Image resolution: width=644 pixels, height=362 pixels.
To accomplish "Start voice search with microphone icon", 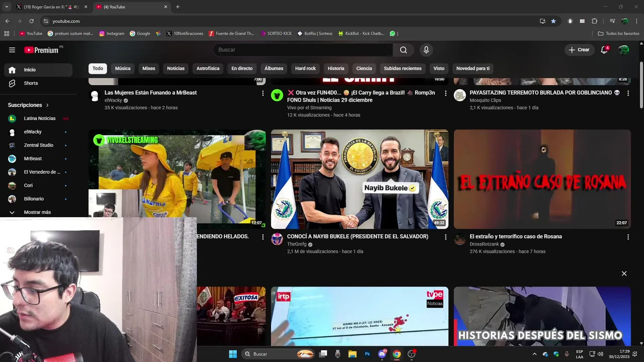I will tap(426, 50).
